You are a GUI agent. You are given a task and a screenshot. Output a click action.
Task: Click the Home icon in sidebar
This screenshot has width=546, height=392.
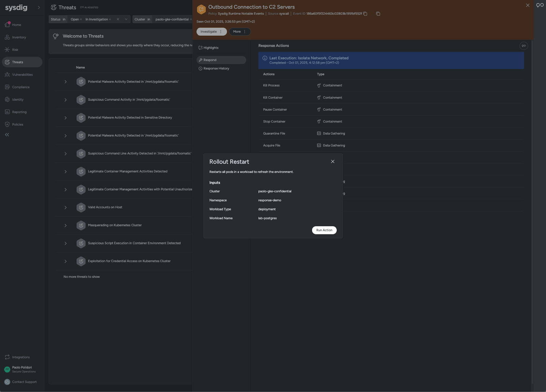tap(7, 25)
